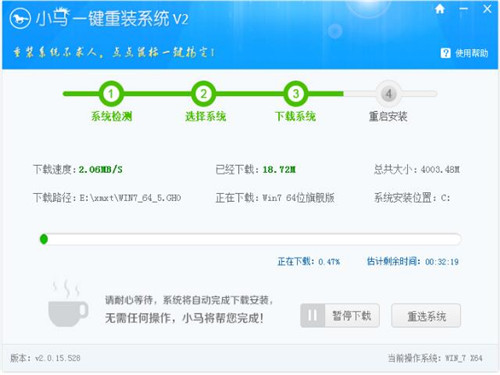Click the 系统检测 step label
500x375 pixels.
click(112, 116)
